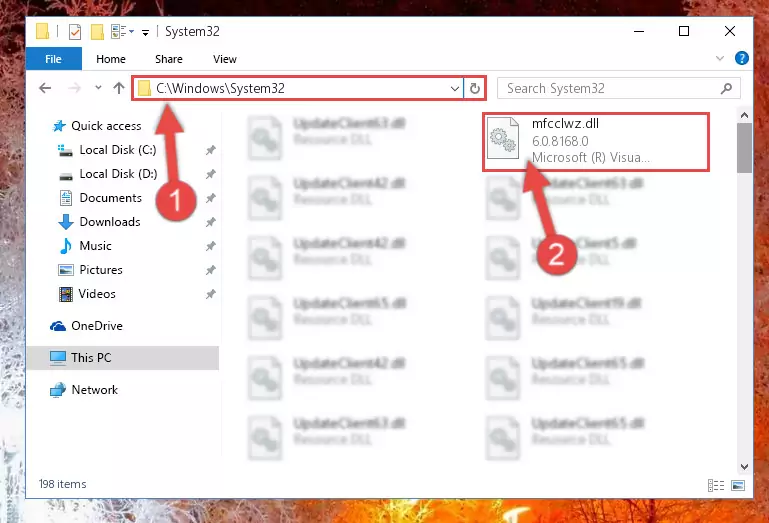The image size is (769, 523).
Task: Open Music in navigation pane
Action: [95, 246]
